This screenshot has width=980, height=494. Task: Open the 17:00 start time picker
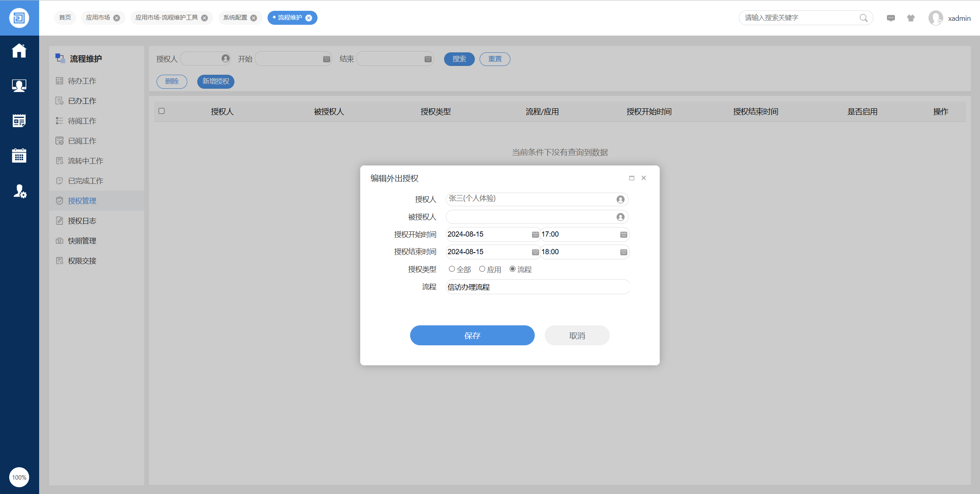[x=623, y=235]
